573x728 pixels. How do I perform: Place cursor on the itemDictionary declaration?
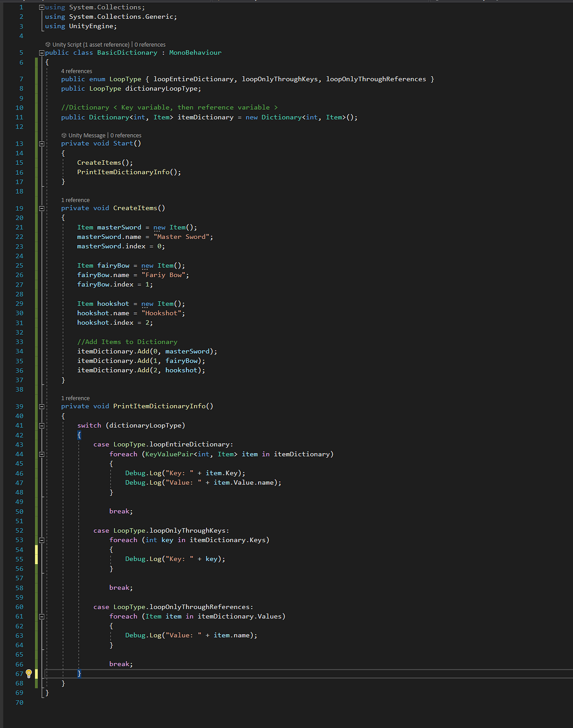(x=206, y=117)
